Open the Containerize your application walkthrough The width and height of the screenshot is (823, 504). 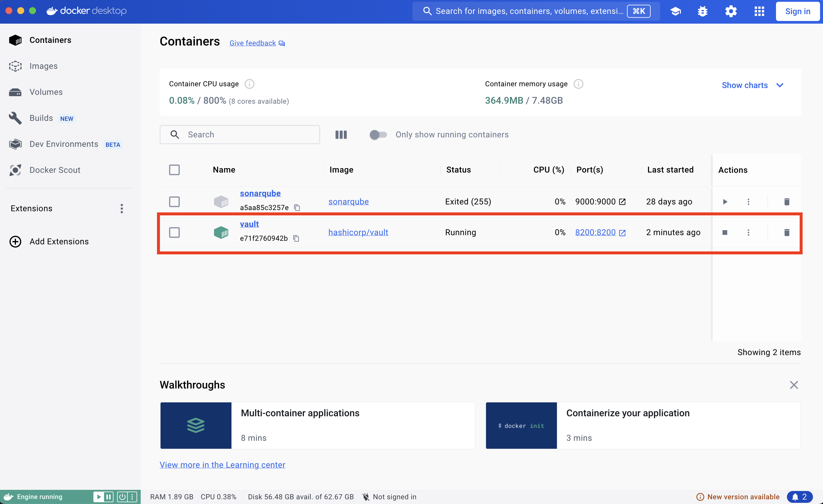click(643, 425)
